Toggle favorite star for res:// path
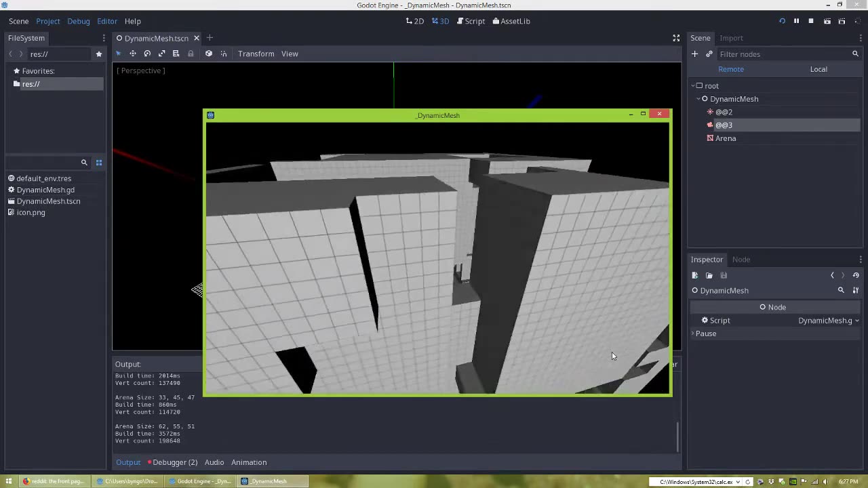868x488 pixels. pyautogui.click(x=99, y=54)
